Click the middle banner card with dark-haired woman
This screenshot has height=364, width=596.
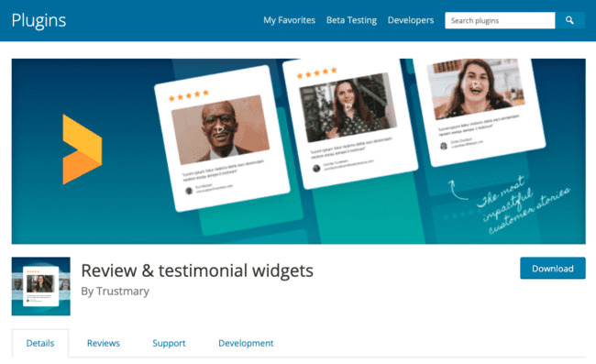pyautogui.click(x=350, y=124)
